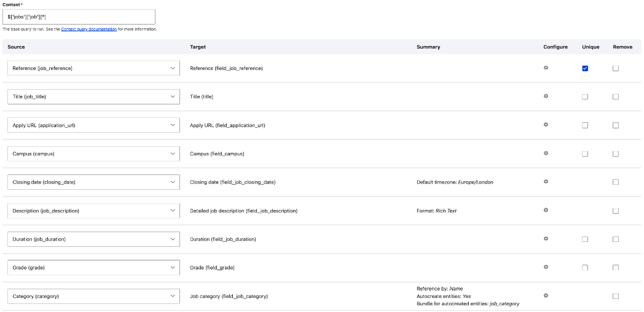Configure the Job category mapping
This screenshot has width=644, height=312.
545,295
